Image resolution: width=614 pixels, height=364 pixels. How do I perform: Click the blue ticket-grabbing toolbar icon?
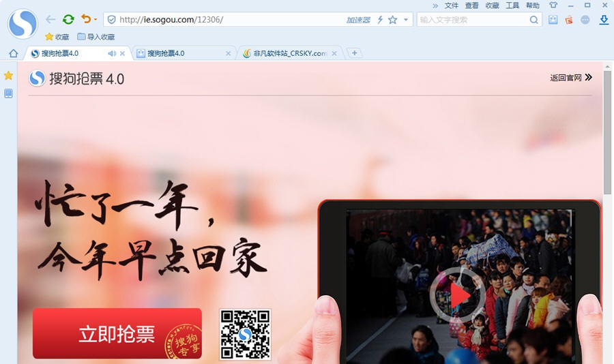553,20
